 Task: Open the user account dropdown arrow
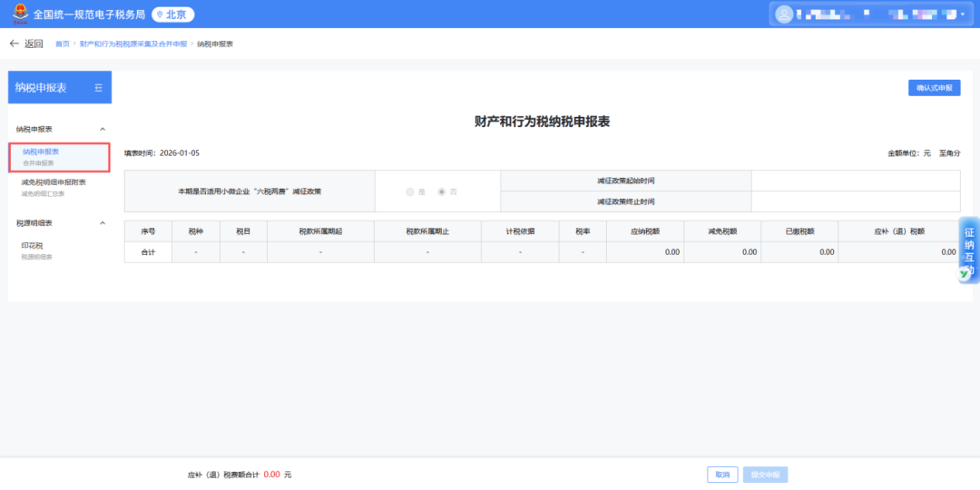tap(962, 15)
